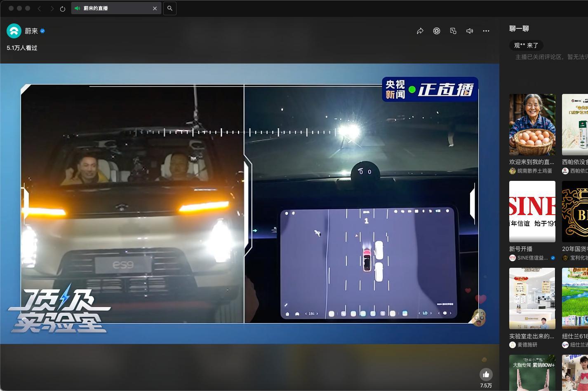Image resolution: width=588 pixels, height=391 pixels.
Task: Mute the stream with the speaker icon
Action: (470, 31)
